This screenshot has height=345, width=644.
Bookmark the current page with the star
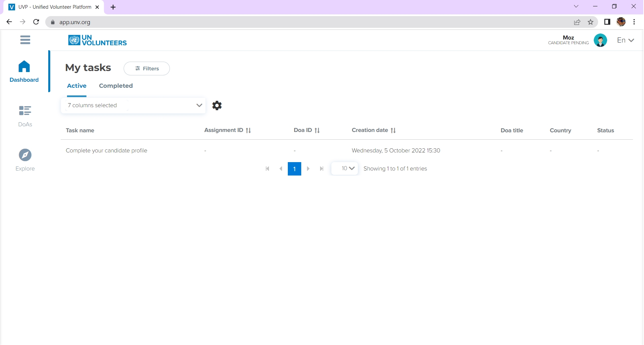pos(591,22)
